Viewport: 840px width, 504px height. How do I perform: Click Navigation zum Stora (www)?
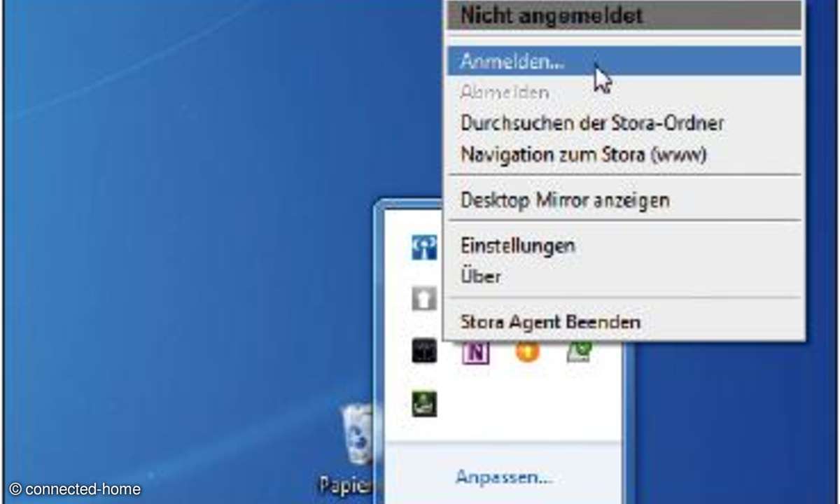623,154
